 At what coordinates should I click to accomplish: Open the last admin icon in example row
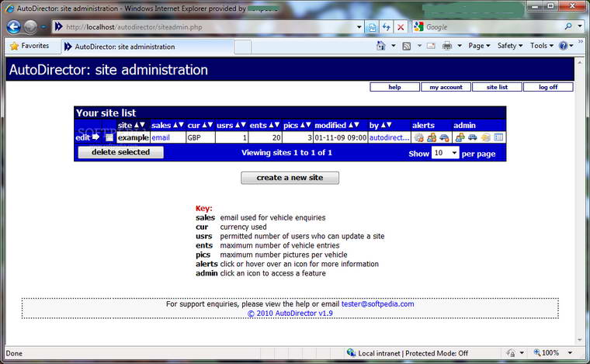tap(498, 137)
